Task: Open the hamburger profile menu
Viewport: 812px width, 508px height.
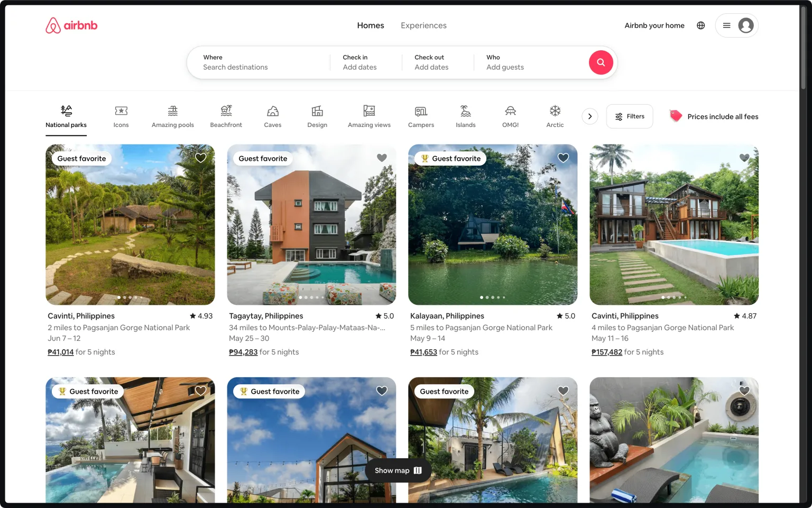Action: (x=727, y=25)
